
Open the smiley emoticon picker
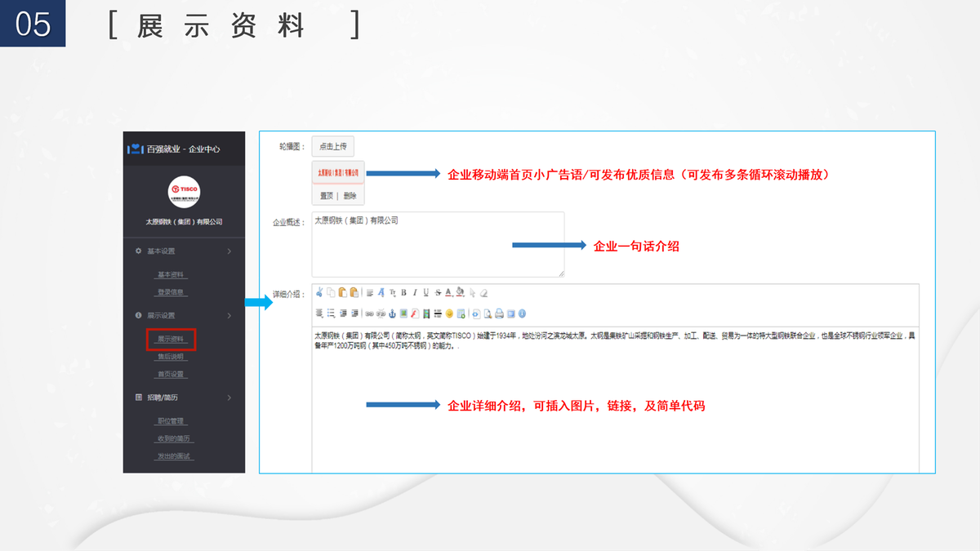[x=449, y=313]
